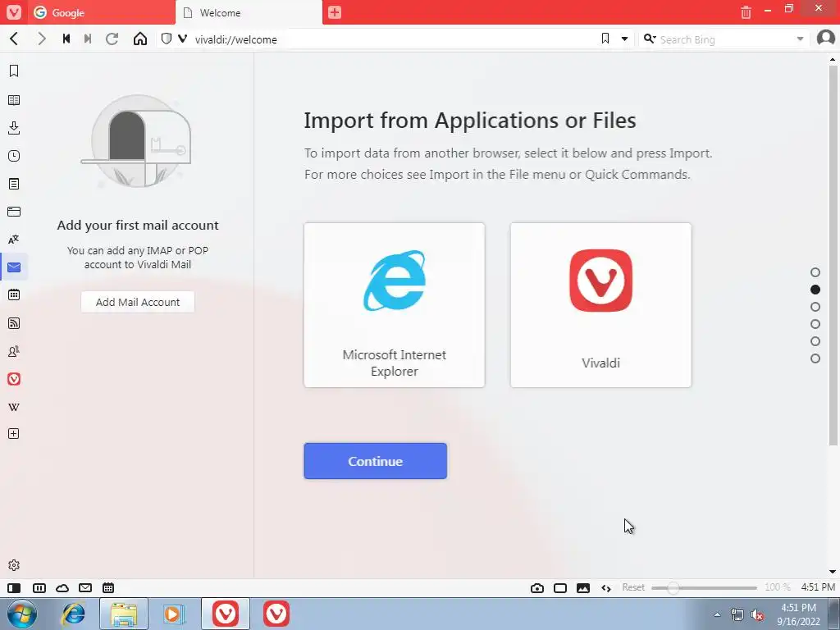Viewport: 840px width, 630px height.
Task: Click the status bar clock 4:51 PM
Action: coord(818,587)
